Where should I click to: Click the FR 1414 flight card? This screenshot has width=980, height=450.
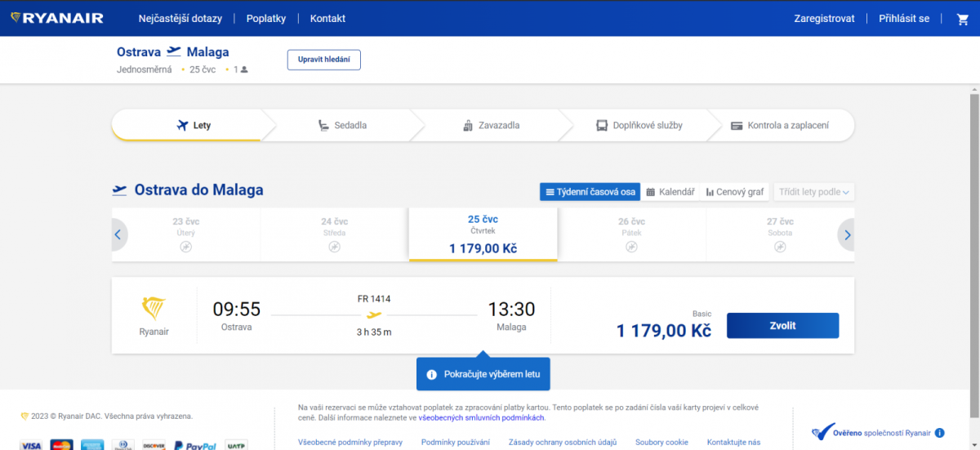point(374,315)
